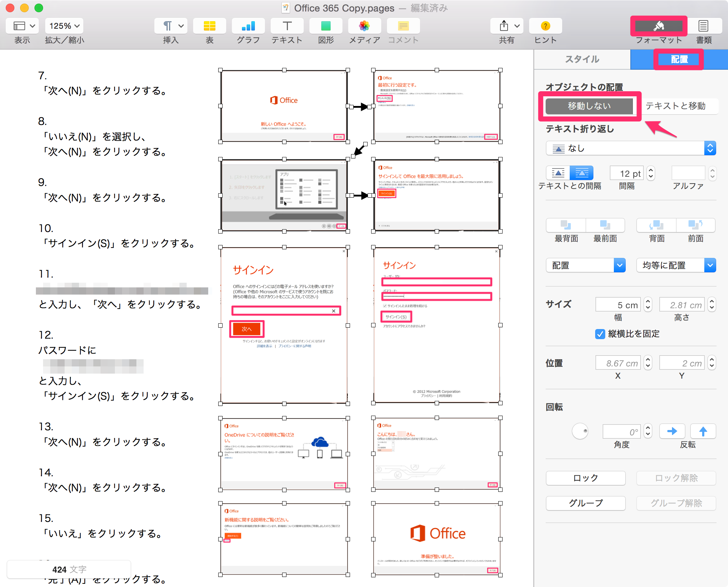The width and height of the screenshot is (728, 587).
Task: Click the X position 8.67 cm field
Action: (618, 363)
